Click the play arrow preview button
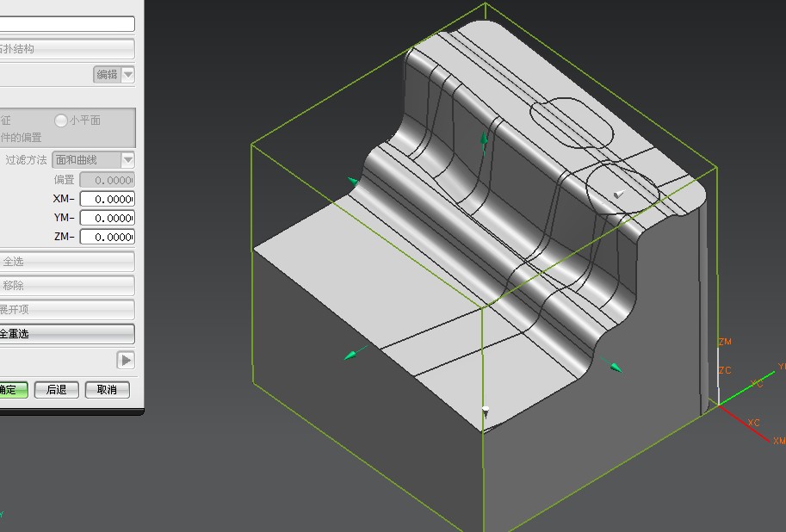The height and width of the screenshot is (532, 786). click(x=126, y=360)
